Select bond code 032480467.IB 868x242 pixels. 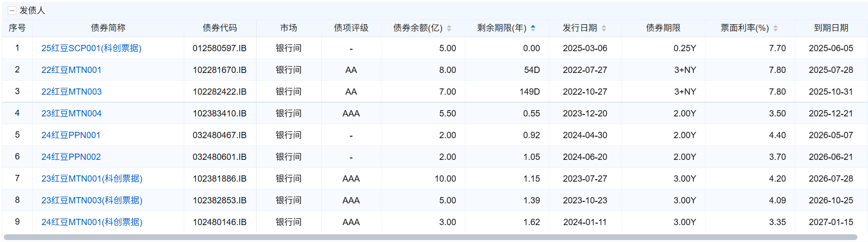219,135
